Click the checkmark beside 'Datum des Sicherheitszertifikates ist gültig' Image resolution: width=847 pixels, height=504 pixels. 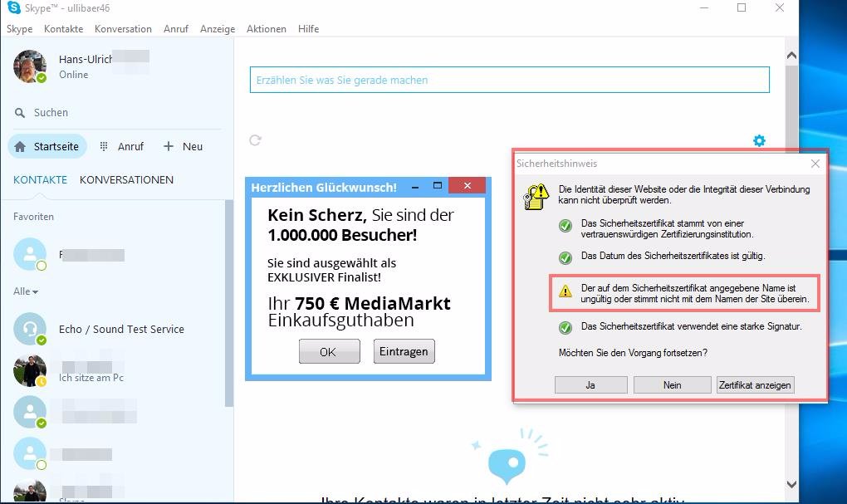tap(565, 257)
